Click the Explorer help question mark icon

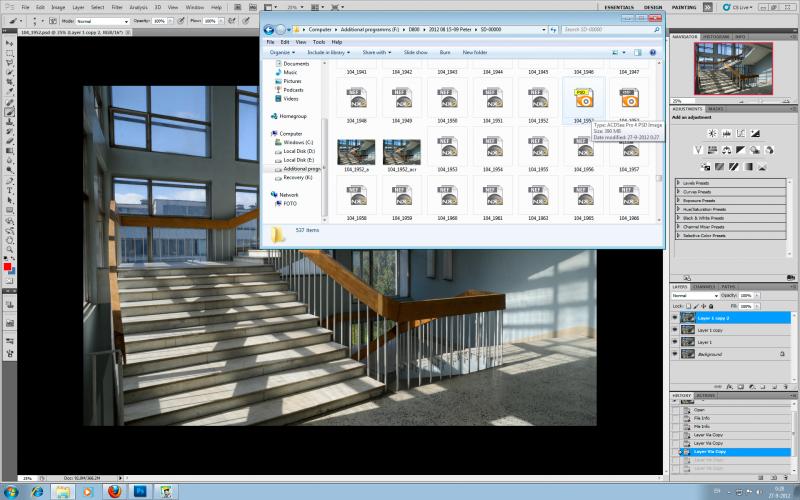pos(653,53)
